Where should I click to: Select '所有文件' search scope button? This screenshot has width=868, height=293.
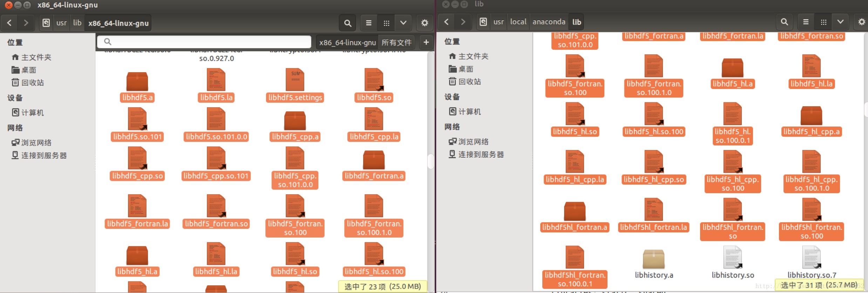[x=396, y=42]
